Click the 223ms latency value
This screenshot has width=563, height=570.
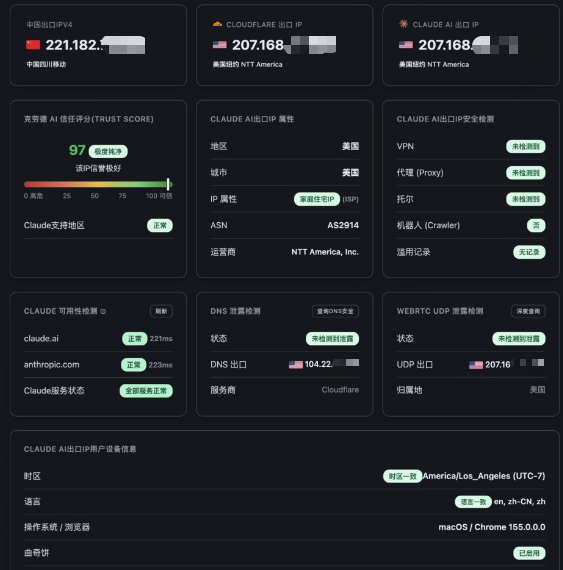coord(160,365)
